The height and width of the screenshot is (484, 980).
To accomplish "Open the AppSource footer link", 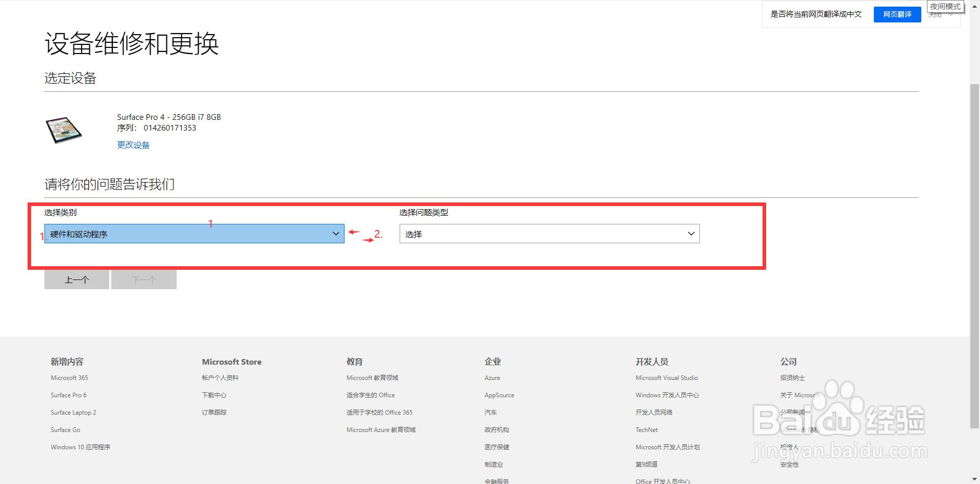I will coord(500,395).
